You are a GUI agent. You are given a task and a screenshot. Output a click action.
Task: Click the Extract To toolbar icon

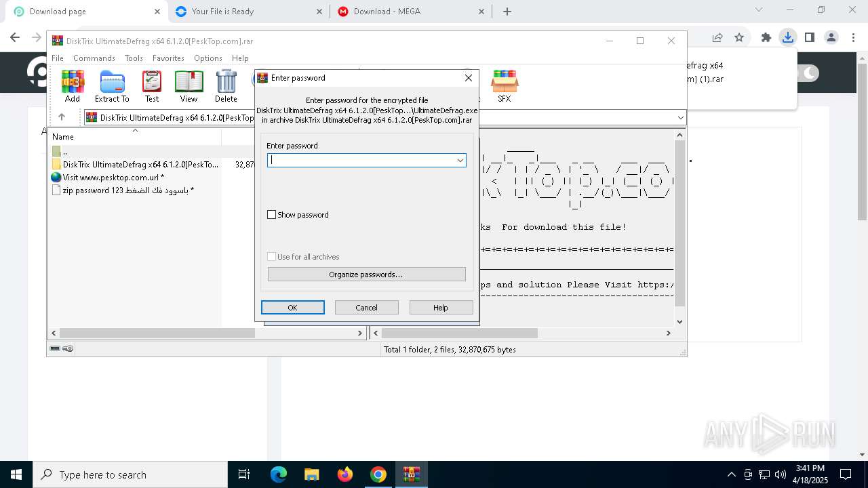[112, 86]
